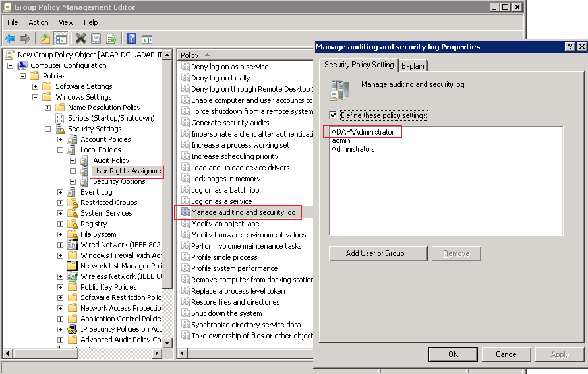Select the admin entry in user list
The image size is (588, 374).
(x=341, y=140)
